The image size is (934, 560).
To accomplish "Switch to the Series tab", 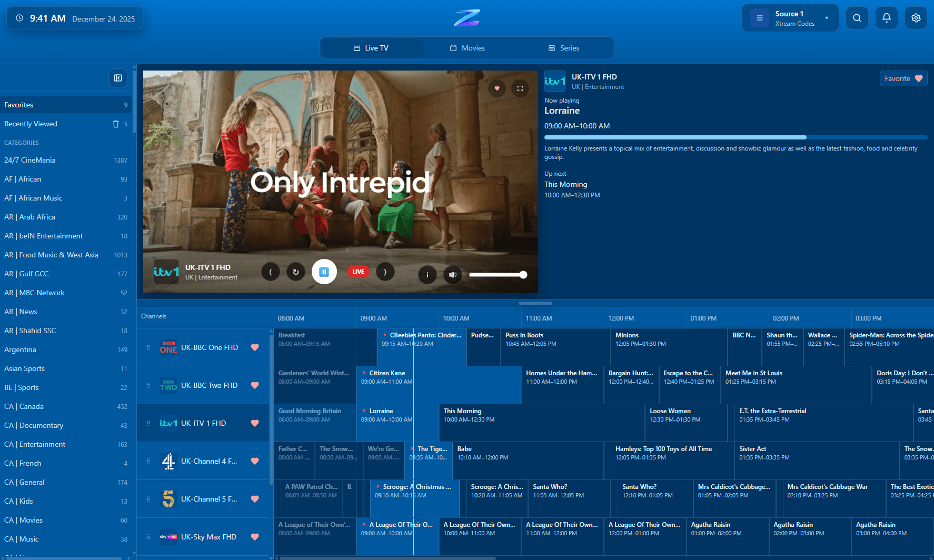I will click(x=563, y=47).
